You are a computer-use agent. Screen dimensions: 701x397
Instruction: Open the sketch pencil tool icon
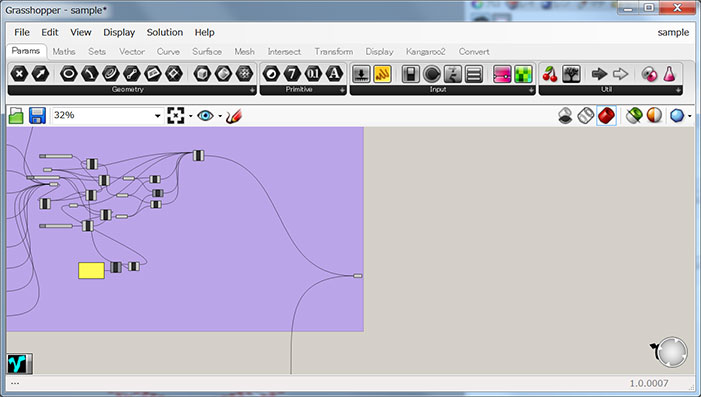(233, 116)
